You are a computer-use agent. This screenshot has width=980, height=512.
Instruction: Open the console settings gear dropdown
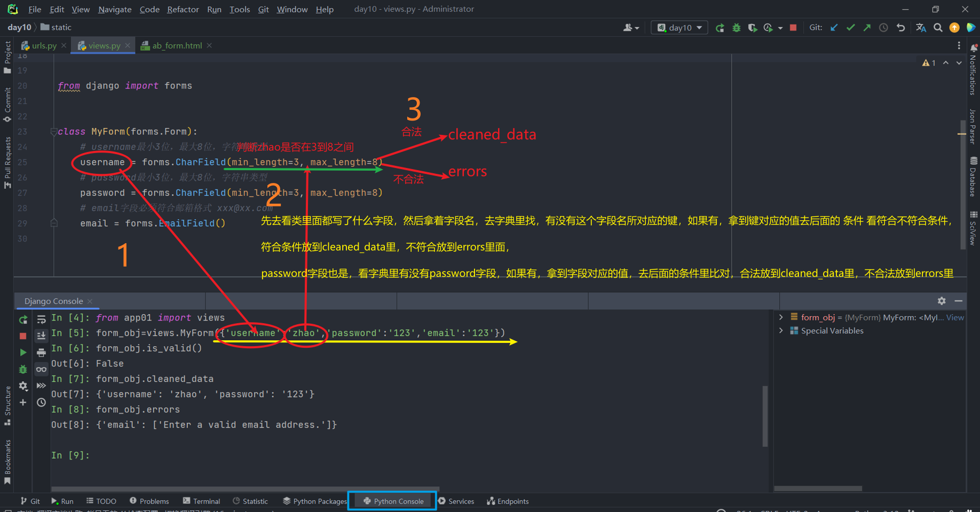coord(23,386)
